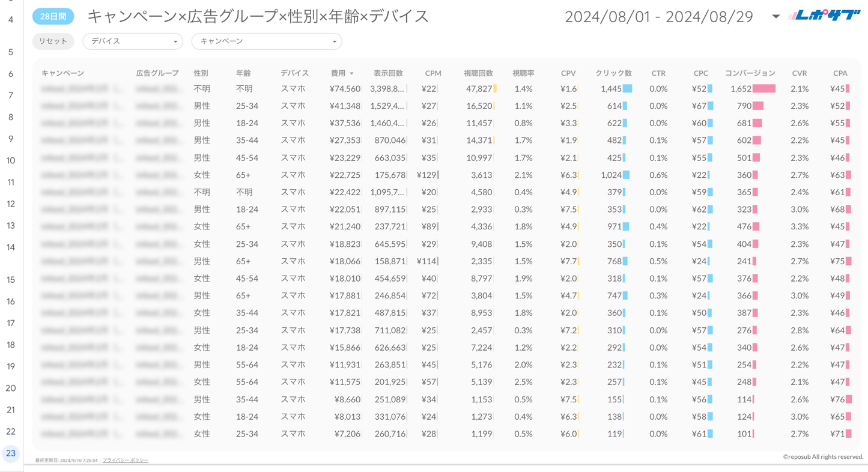Go to page 10 in the side list
Image resolution: width=868 pixels, height=472 pixels.
tap(11, 160)
